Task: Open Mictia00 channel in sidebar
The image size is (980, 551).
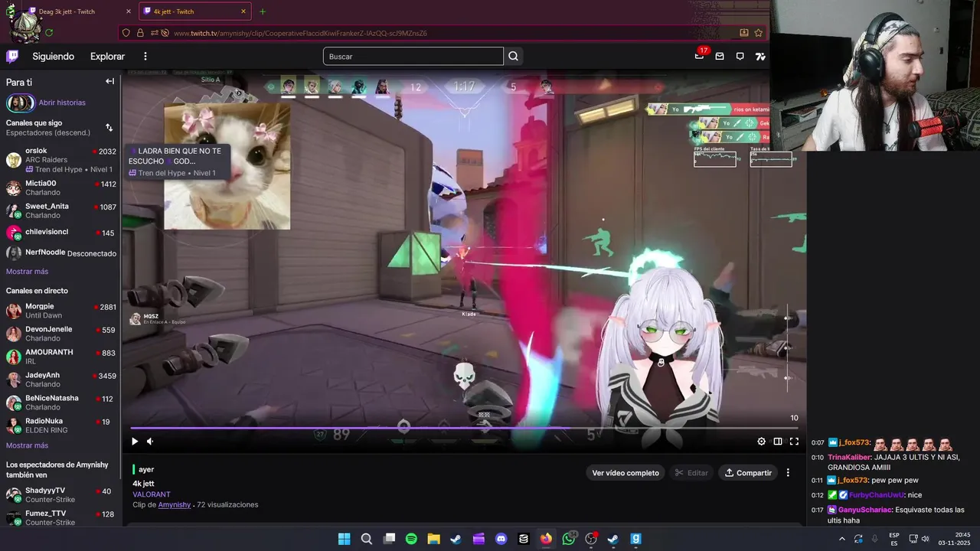Action: click(61, 187)
